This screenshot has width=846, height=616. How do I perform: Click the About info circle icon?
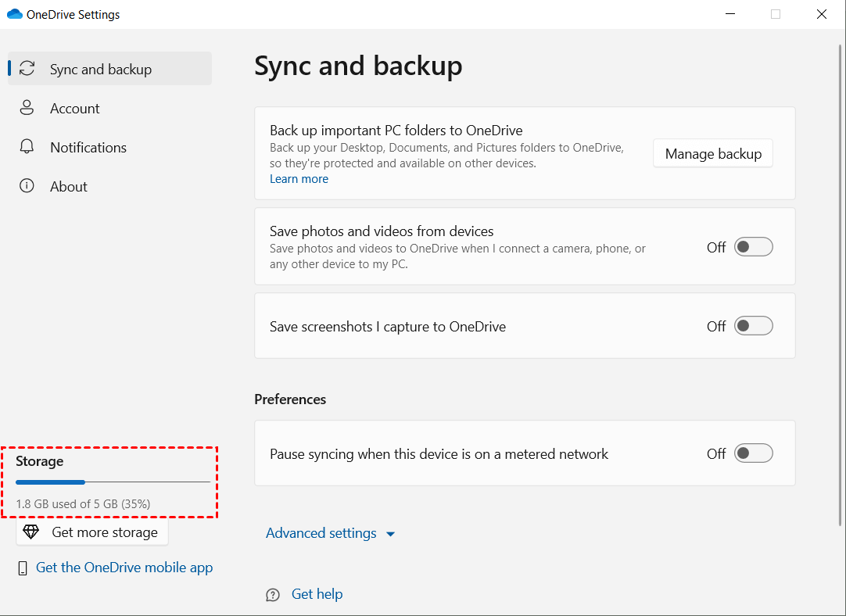coord(27,186)
